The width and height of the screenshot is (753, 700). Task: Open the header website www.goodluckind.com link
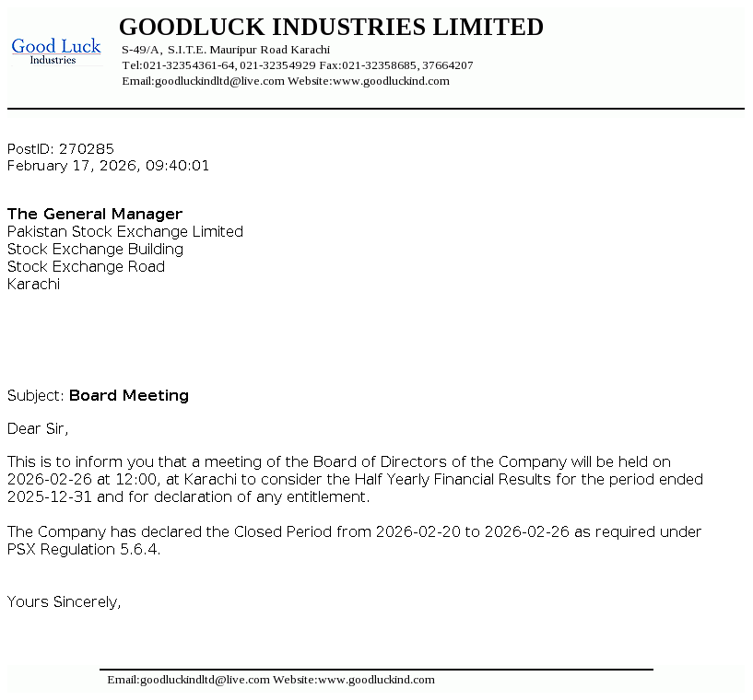[x=390, y=81]
